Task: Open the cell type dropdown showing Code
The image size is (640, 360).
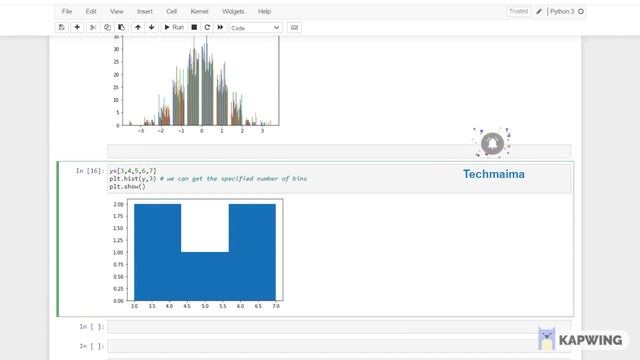Action: tap(256, 28)
